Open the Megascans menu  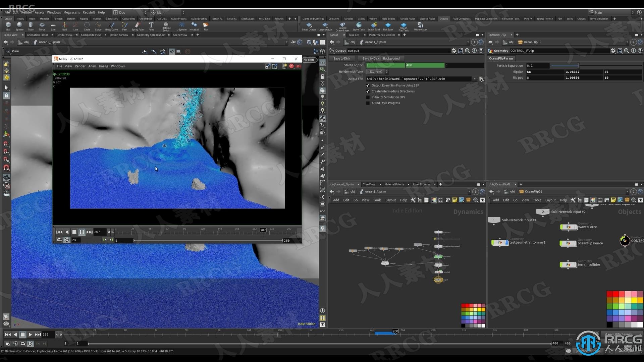(71, 12)
